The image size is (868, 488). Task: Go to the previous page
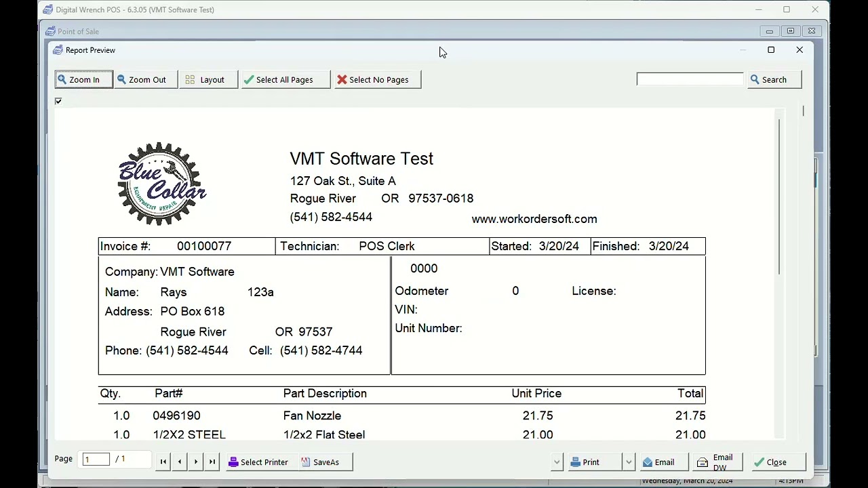pyautogui.click(x=180, y=462)
